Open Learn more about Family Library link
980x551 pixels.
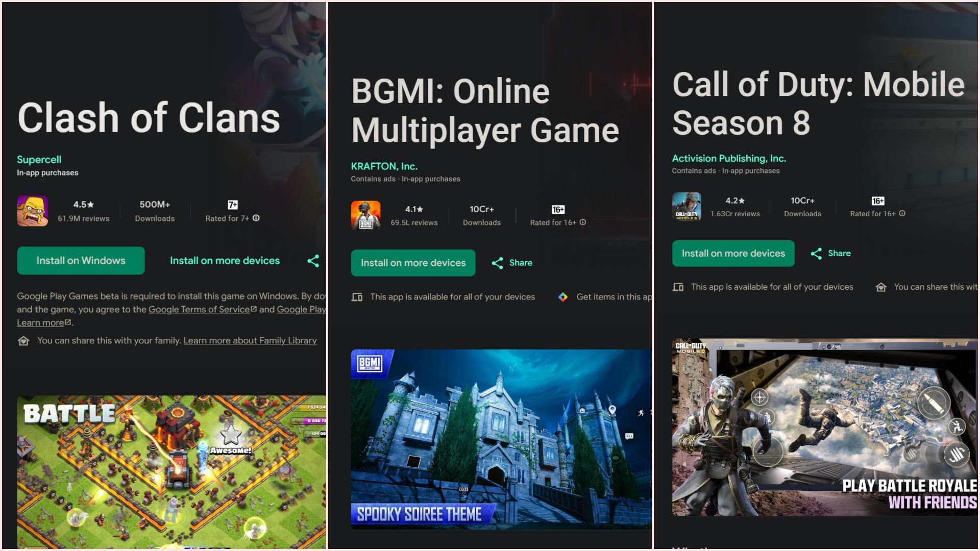(250, 341)
